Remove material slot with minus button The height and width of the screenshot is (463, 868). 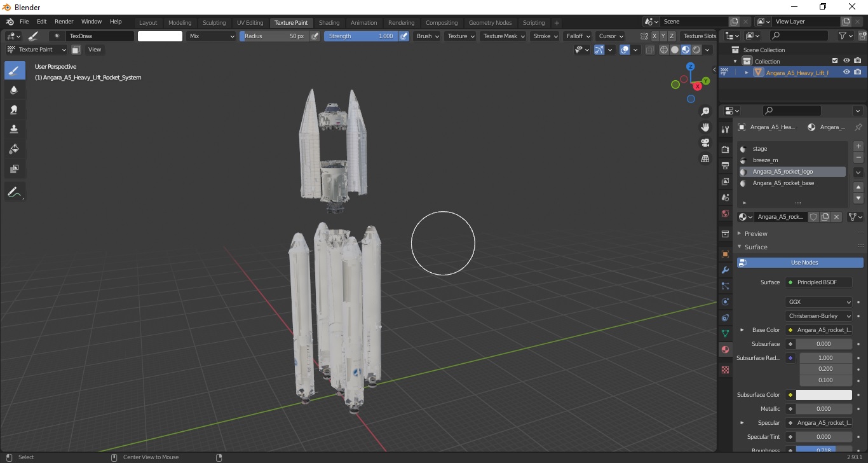858,157
